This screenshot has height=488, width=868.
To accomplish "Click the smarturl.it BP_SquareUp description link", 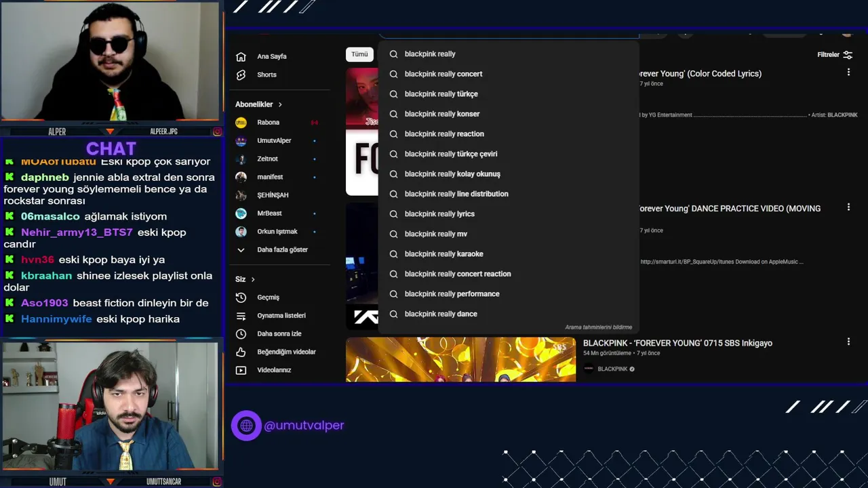I will (x=722, y=262).
